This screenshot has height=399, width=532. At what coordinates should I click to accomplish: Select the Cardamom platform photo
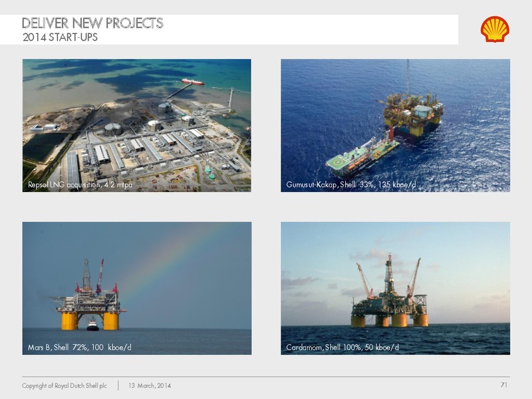pos(395,289)
